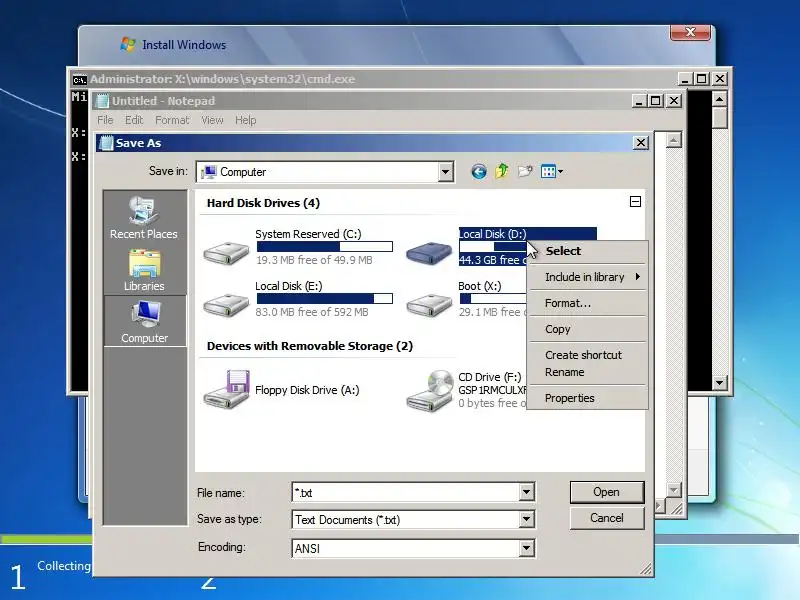The width and height of the screenshot is (800, 600).
Task: Expand the Save in Computer dropdown
Action: tap(445, 172)
